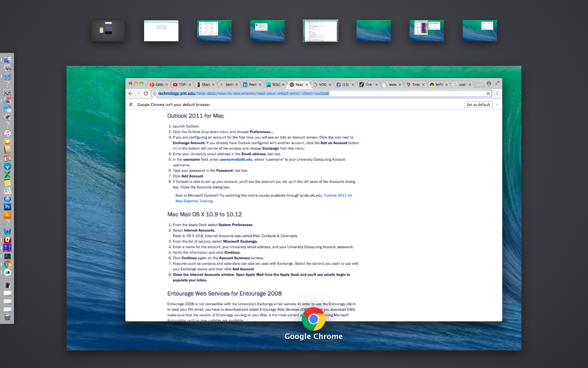Click the Google Chrome window label
The width and height of the screenshot is (588, 368).
pyautogui.click(x=314, y=337)
